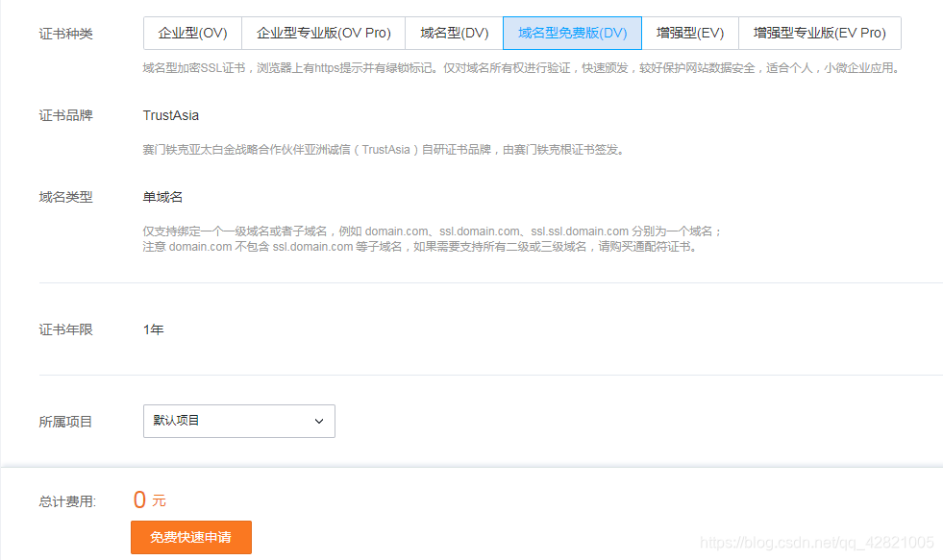
Task: Click the 证书种类 label
Action: (x=65, y=34)
